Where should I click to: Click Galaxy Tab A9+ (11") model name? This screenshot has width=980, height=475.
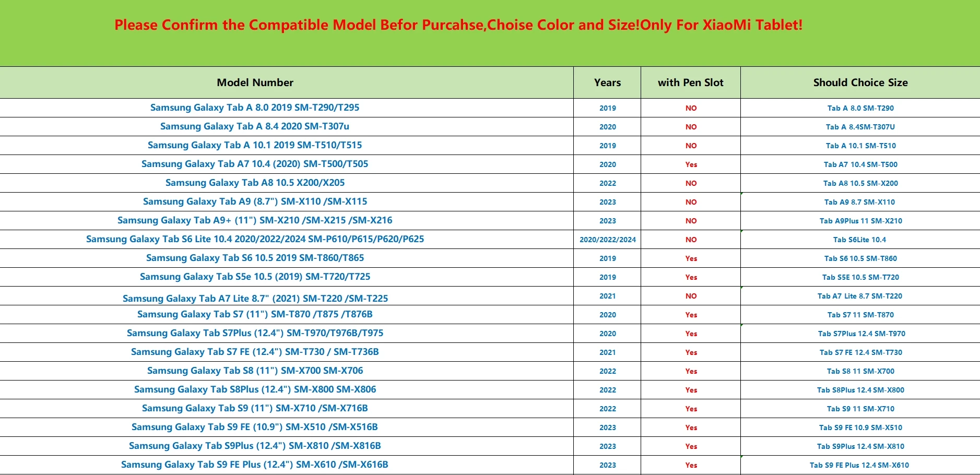click(x=255, y=220)
